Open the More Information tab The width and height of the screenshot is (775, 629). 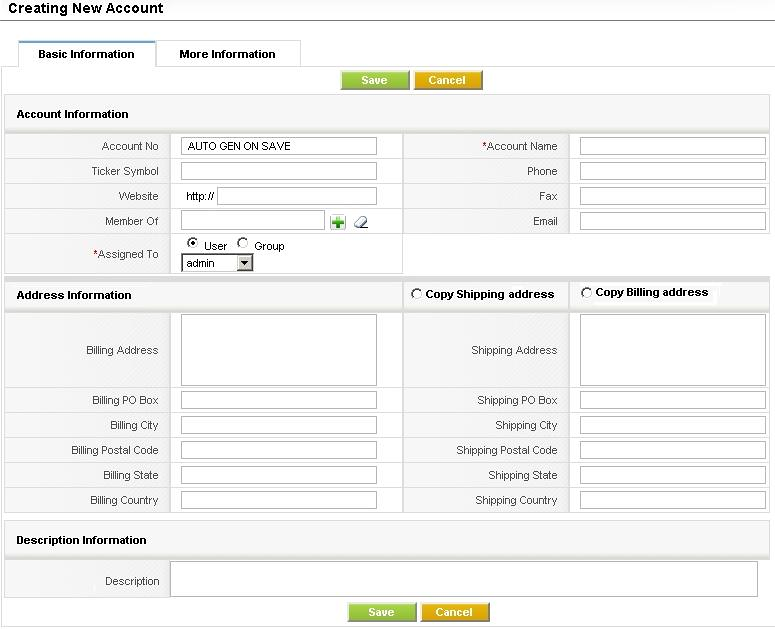click(x=227, y=54)
